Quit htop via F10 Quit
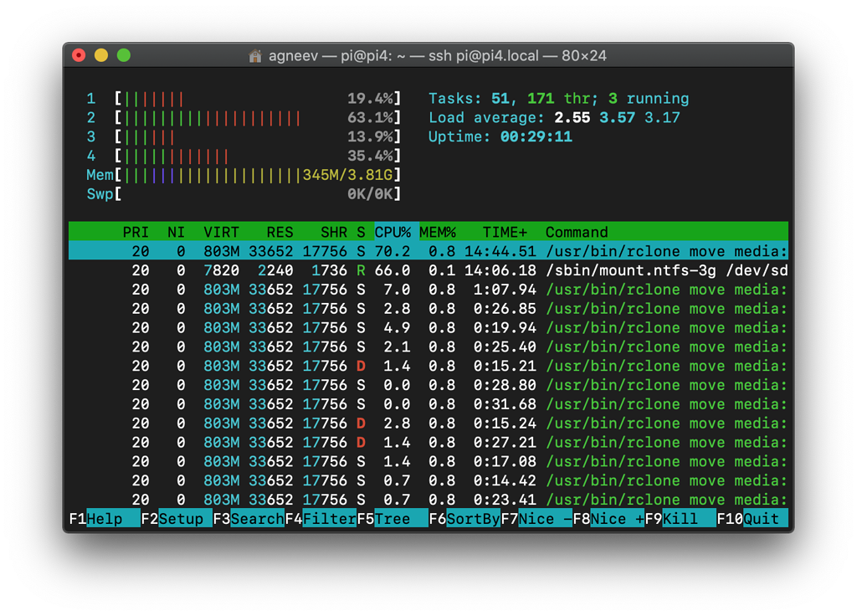 point(752,519)
